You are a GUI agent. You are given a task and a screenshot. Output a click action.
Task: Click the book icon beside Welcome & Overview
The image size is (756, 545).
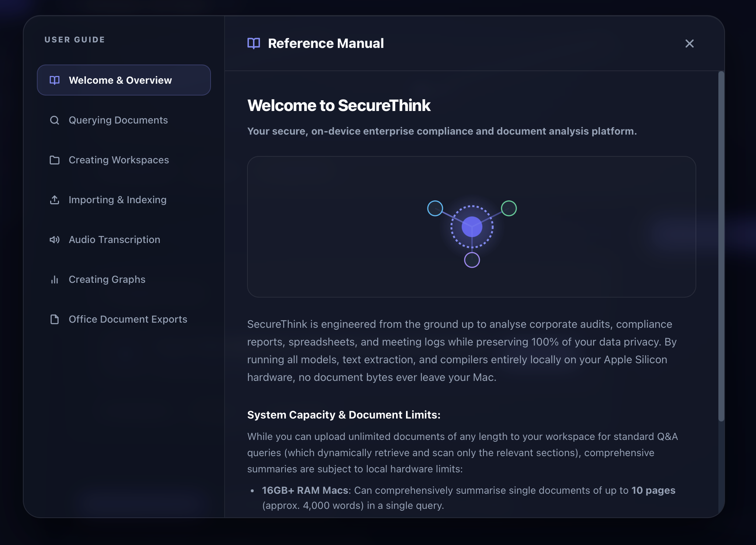click(55, 80)
